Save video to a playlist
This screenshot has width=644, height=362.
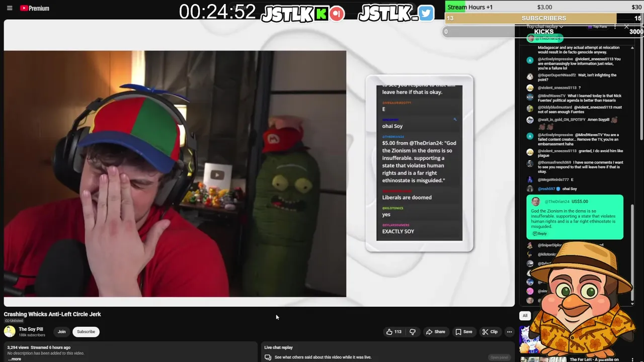[x=464, y=332]
